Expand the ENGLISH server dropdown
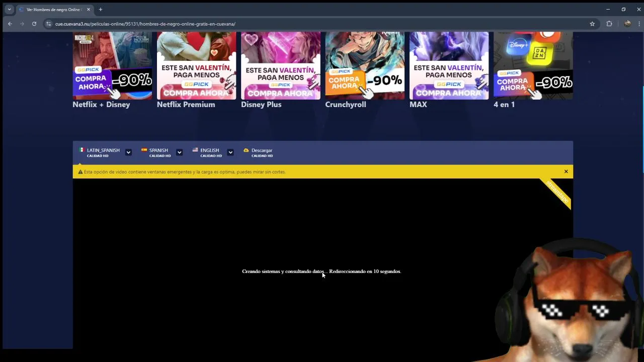Screen dimensions: 644x362 [230, 152]
